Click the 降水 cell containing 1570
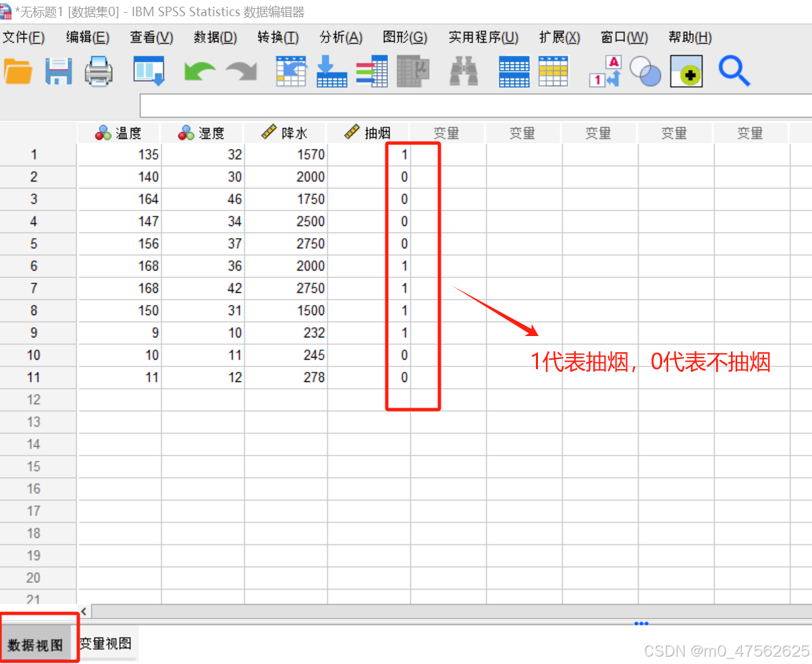The image size is (812, 664). tap(286, 155)
